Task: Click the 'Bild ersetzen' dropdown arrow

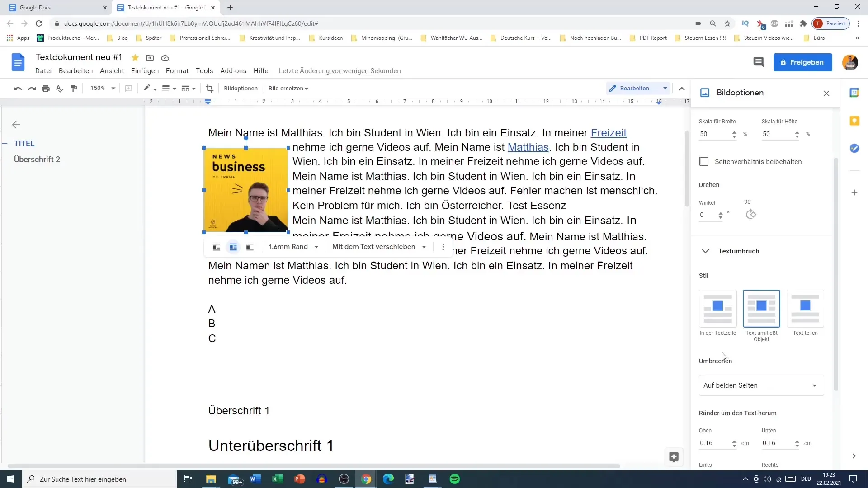Action: pyautogui.click(x=307, y=88)
